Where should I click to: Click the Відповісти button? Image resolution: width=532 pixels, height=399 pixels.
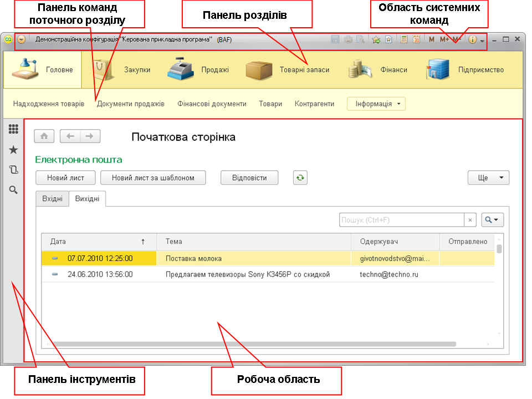tap(249, 177)
